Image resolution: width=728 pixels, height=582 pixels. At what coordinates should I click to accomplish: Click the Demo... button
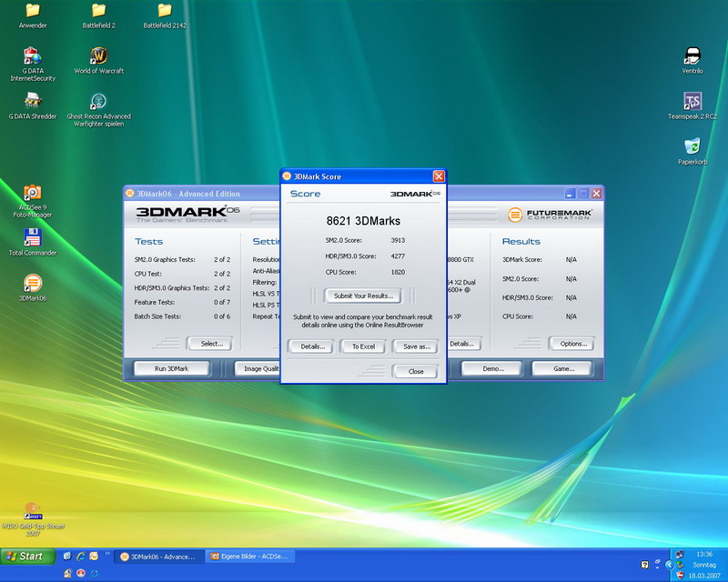tap(492, 368)
